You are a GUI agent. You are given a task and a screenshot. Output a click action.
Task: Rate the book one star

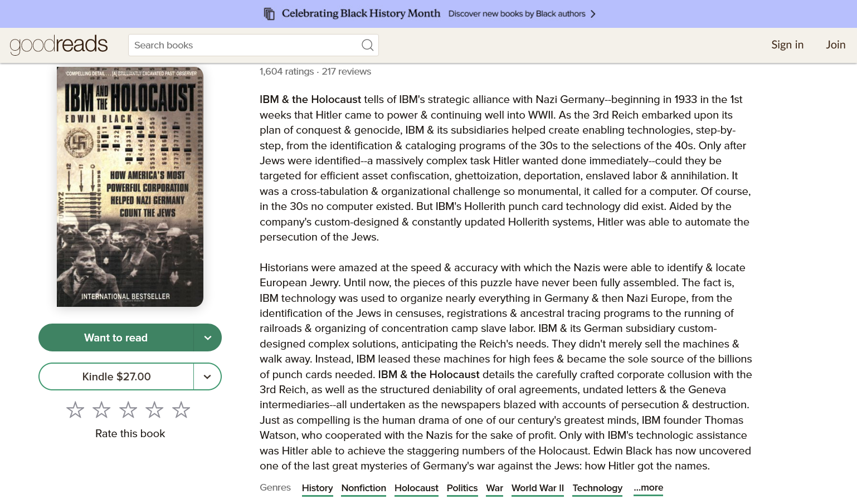(75, 410)
